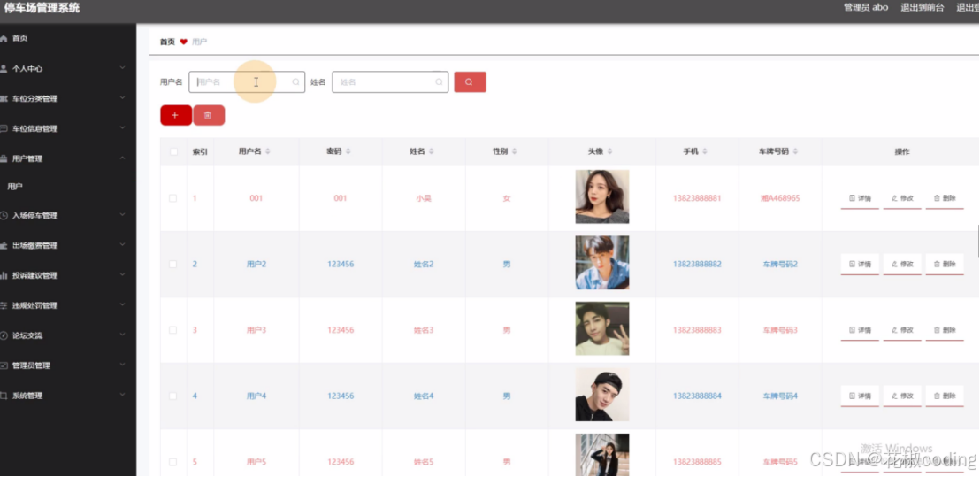Image resolution: width=980 pixels, height=477 pixels.
Task: Click into the 姓名 search input
Action: tap(390, 82)
